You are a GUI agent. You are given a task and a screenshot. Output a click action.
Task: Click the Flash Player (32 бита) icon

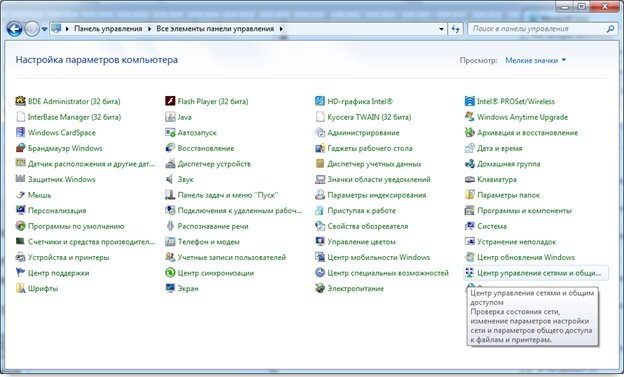pyautogui.click(x=170, y=101)
